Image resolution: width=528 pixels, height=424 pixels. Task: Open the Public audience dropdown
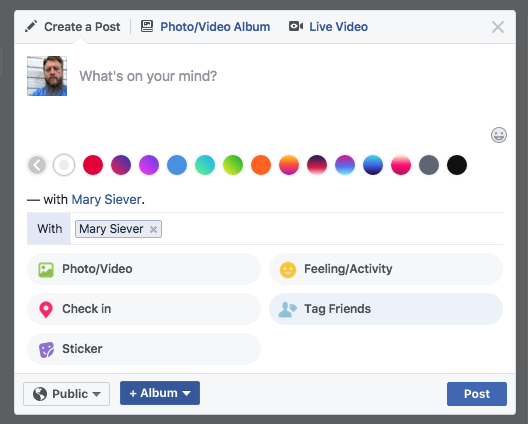click(x=66, y=394)
